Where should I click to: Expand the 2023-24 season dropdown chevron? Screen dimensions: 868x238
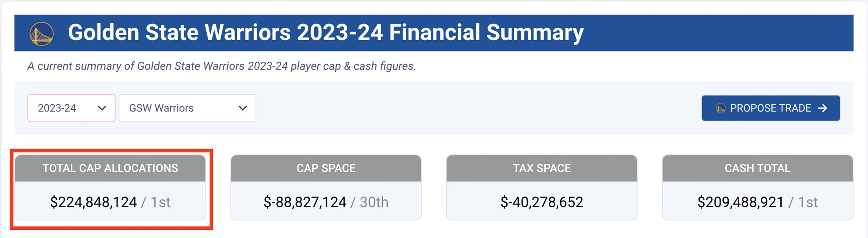click(102, 108)
